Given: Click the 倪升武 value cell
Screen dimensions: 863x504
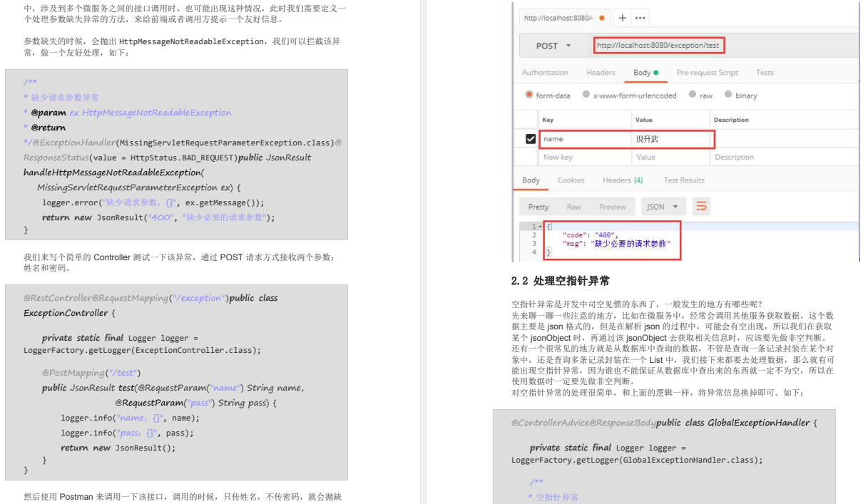Looking at the screenshot, I should tap(672, 139).
